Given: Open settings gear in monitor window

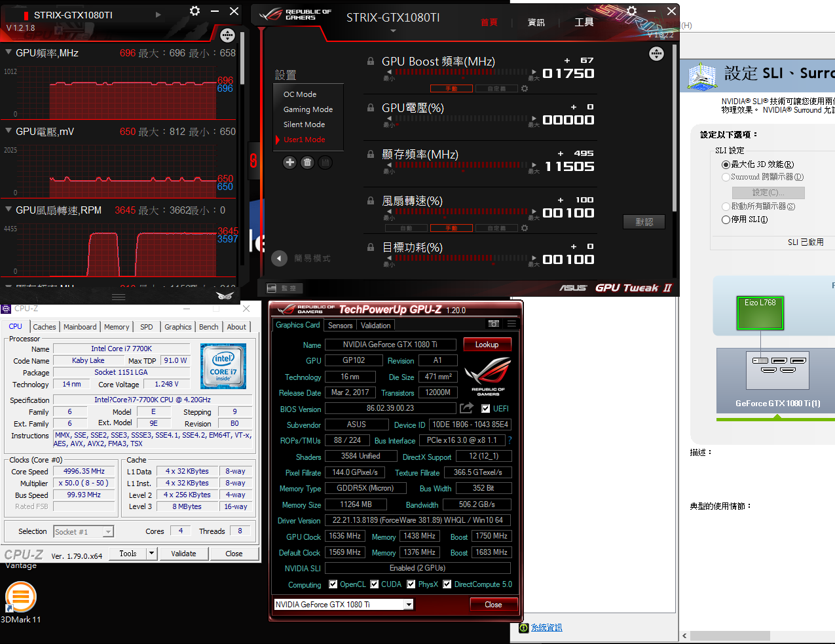Looking at the screenshot, I should click(195, 11).
